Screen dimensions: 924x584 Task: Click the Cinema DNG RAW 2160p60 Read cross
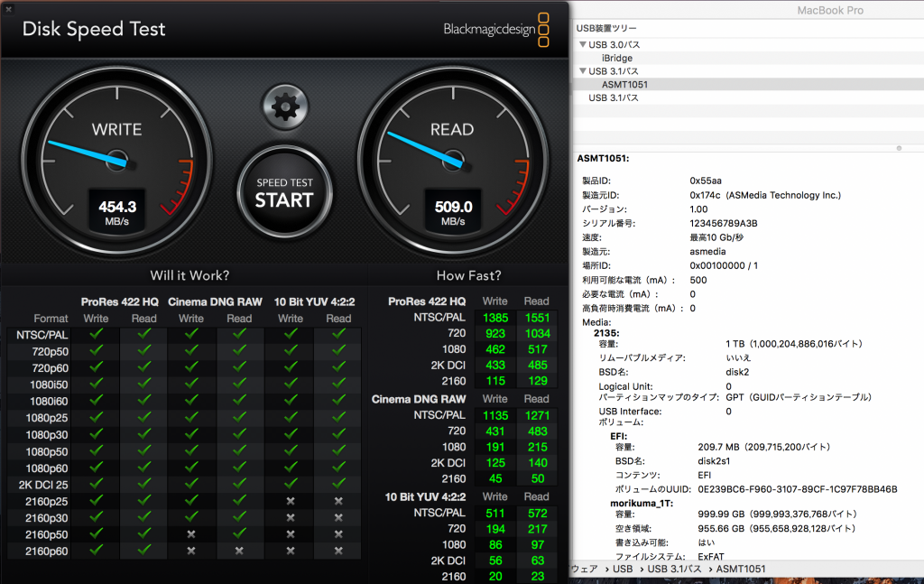(238, 551)
